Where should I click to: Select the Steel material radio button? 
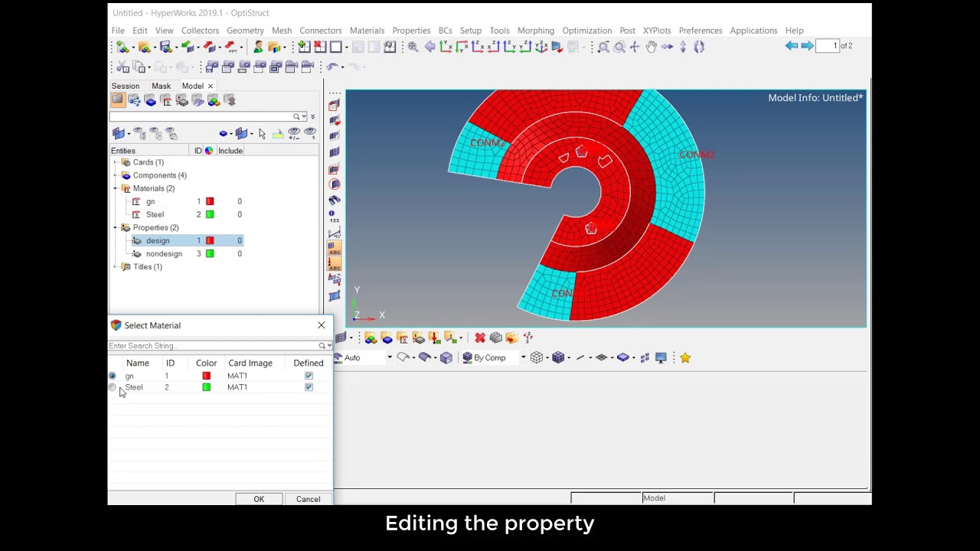(x=113, y=387)
